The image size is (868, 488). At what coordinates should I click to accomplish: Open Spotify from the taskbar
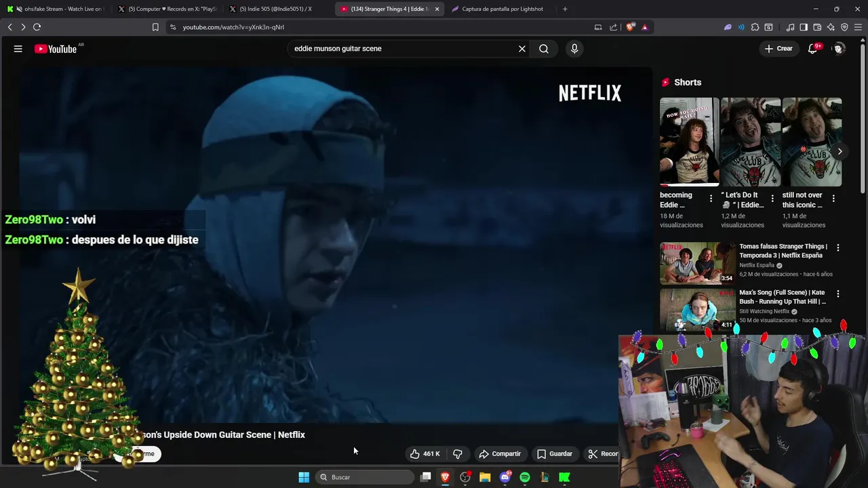pos(525,477)
